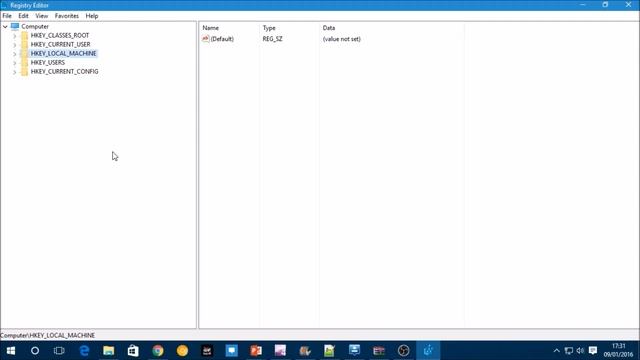
Task: Open network status tray icon
Action: coord(569,351)
